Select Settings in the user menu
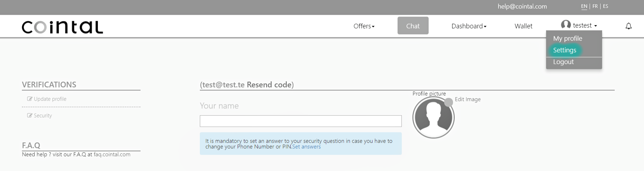Viewport: 644px width, 171px height. point(565,50)
